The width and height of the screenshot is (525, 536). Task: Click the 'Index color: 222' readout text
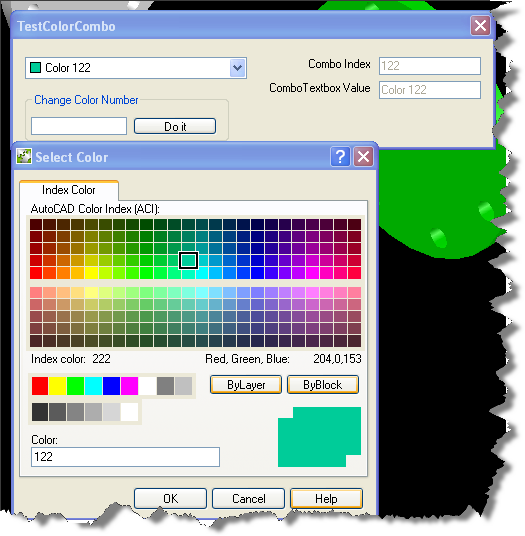71,359
